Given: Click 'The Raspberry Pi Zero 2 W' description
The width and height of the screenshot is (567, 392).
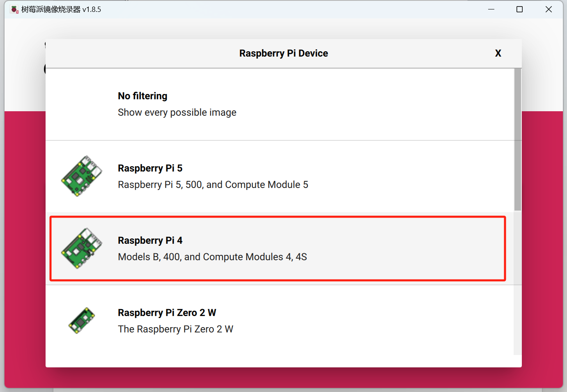Looking at the screenshot, I should (x=175, y=329).
